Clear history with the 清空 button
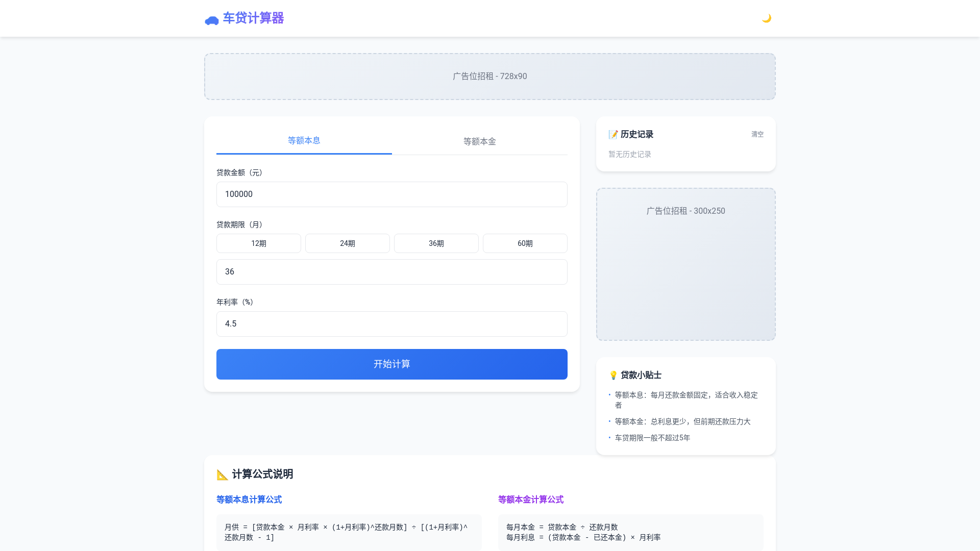The height and width of the screenshot is (551, 980). coord(757,134)
